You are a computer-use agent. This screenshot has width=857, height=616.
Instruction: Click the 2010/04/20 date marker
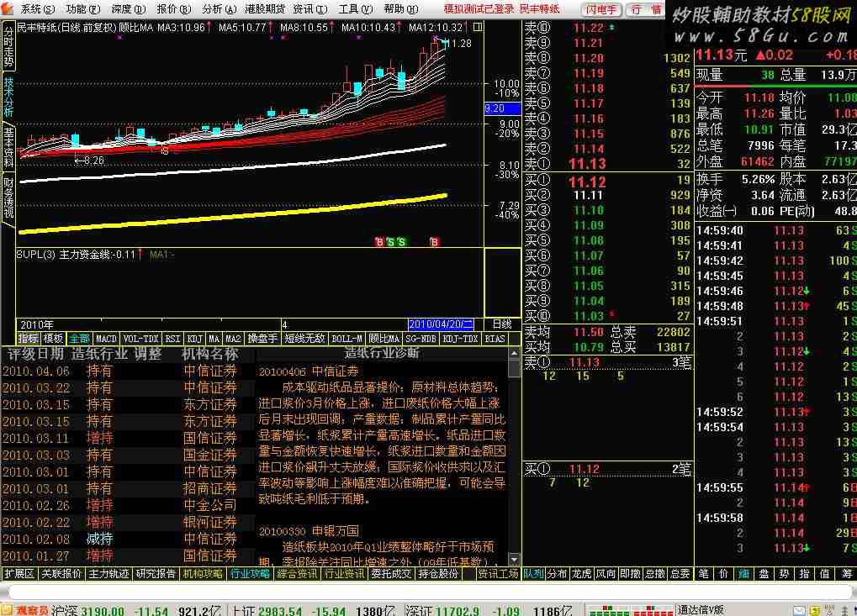441,324
